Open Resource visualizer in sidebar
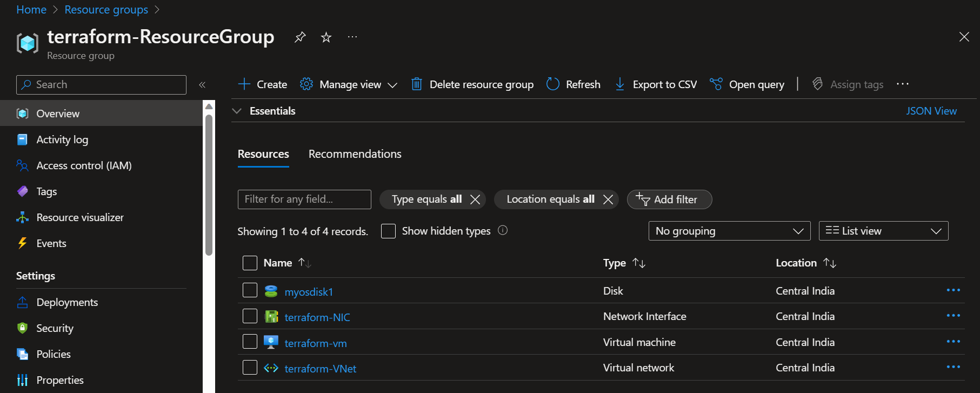This screenshot has width=980, height=393. [79, 217]
